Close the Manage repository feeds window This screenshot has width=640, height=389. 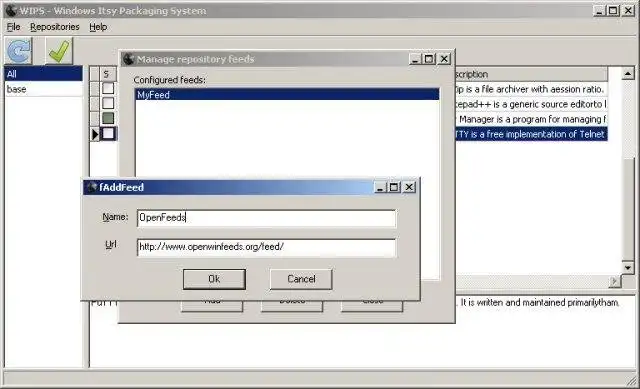(444, 59)
